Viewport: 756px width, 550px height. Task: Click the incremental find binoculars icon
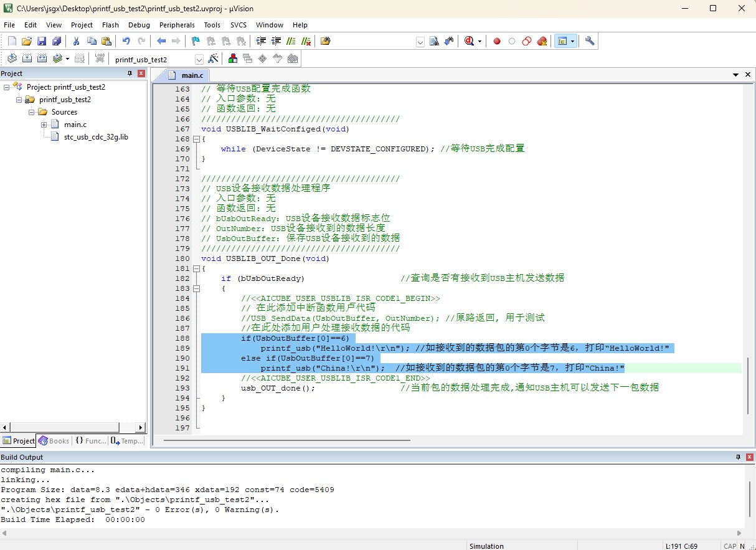point(450,41)
